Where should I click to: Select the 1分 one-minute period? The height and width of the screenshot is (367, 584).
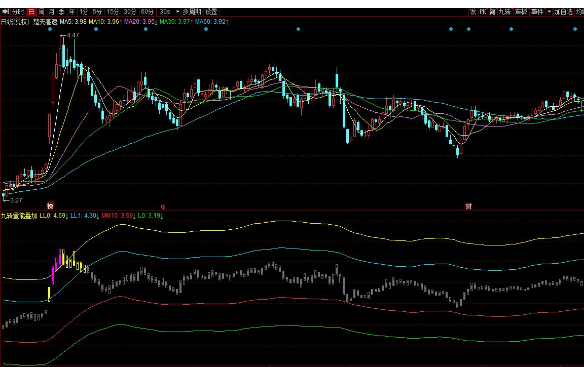83,12
